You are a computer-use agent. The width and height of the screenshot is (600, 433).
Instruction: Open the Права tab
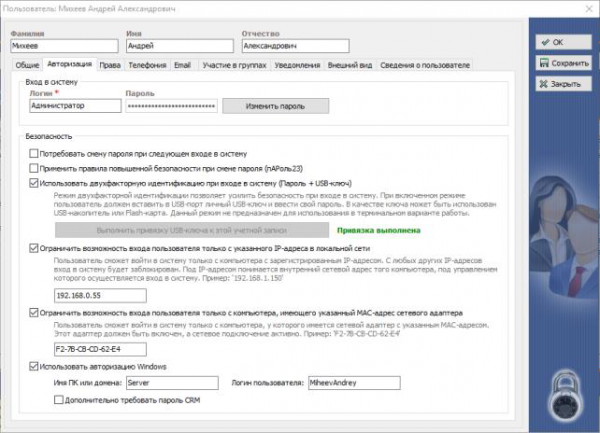[x=110, y=64]
